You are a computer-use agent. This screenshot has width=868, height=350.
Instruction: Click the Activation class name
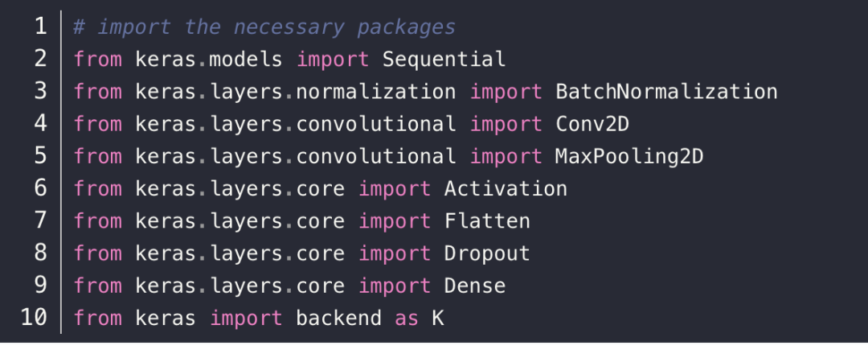506,188
